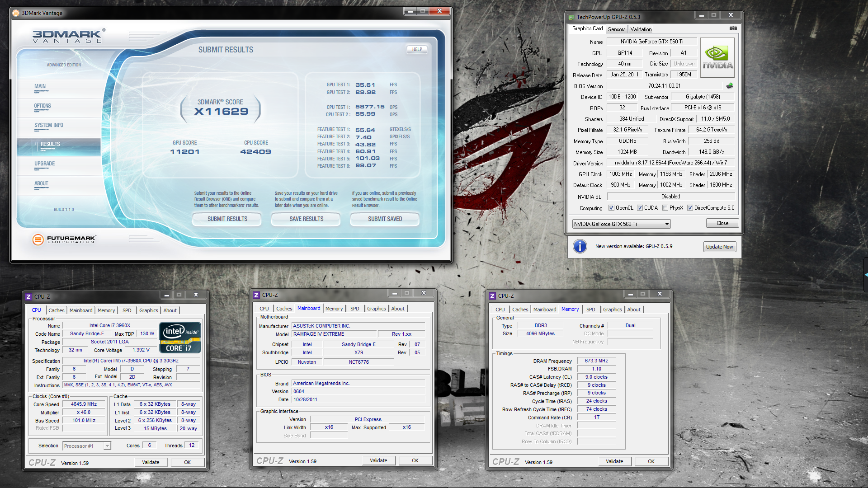Click the CPU-Z icon of the CPU tab window
Viewport: 868px width, 488px height.
(x=28, y=297)
